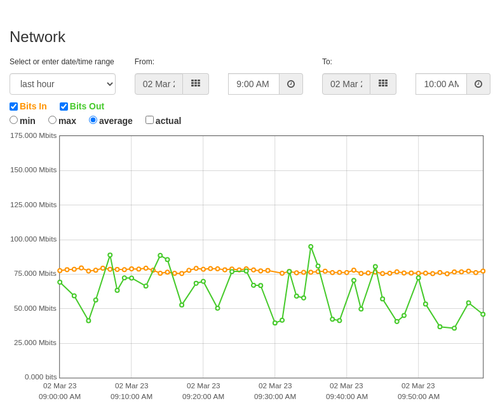This screenshot has height=403, width=500.
Task: Click the 75.000 Mbits axis label
Action: tap(35, 273)
